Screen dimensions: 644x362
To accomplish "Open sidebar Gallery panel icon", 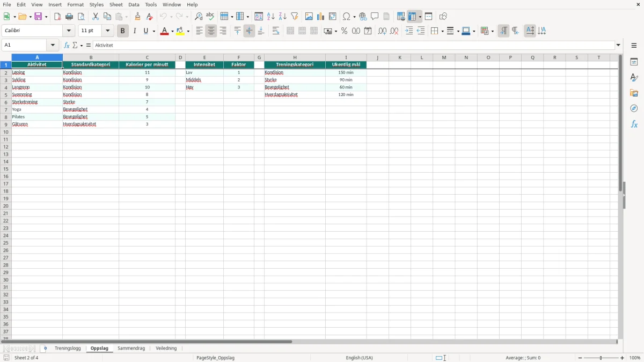I will tap(634, 93).
